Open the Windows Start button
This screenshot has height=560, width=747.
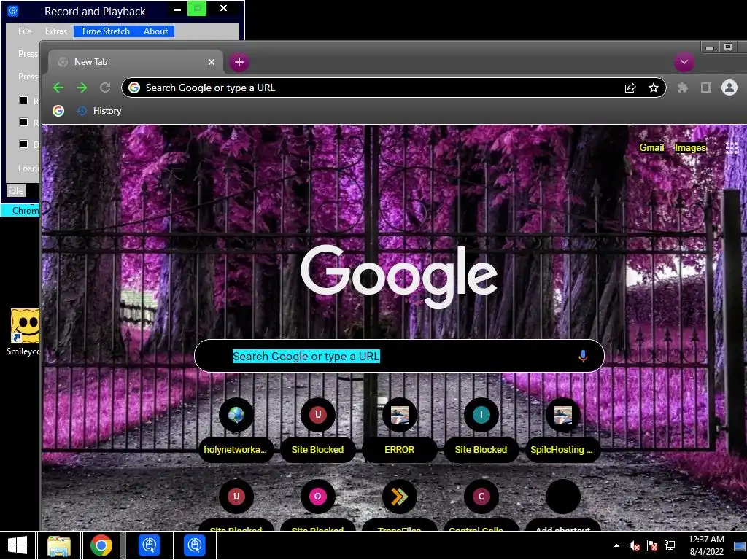click(x=18, y=545)
